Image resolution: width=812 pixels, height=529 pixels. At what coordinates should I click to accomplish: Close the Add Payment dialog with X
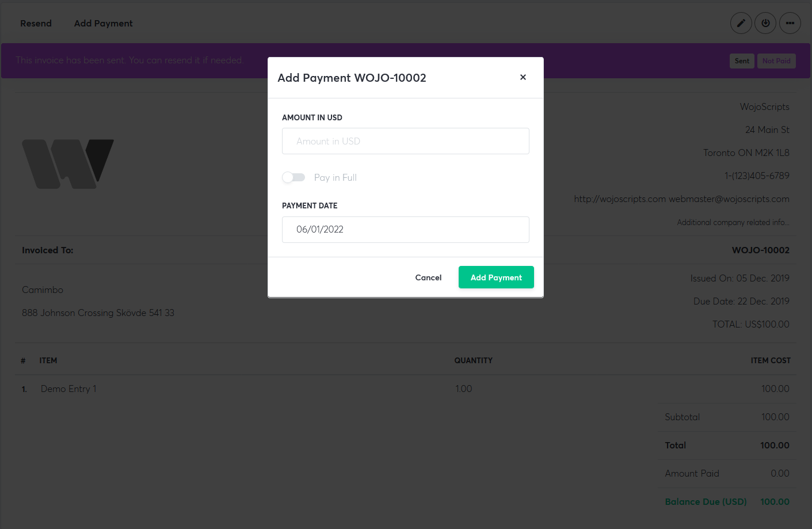pos(523,77)
